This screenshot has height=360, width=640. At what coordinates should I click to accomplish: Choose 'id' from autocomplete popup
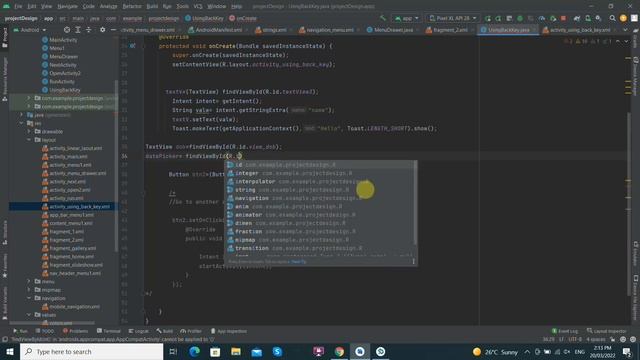click(320, 165)
